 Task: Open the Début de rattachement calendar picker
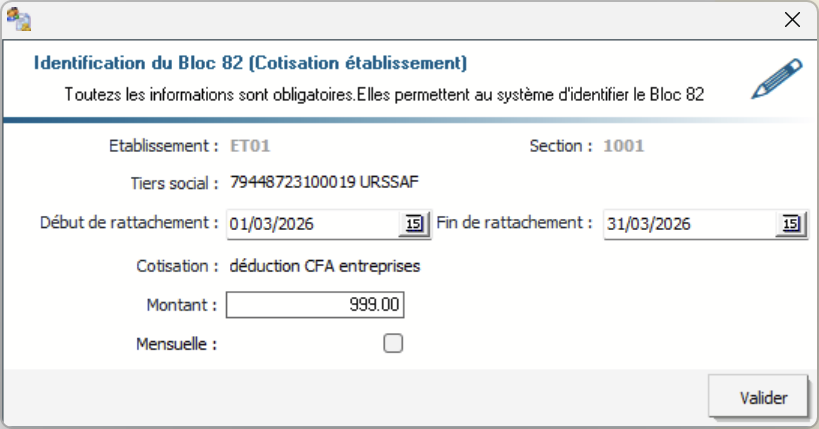(x=413, y=224)
